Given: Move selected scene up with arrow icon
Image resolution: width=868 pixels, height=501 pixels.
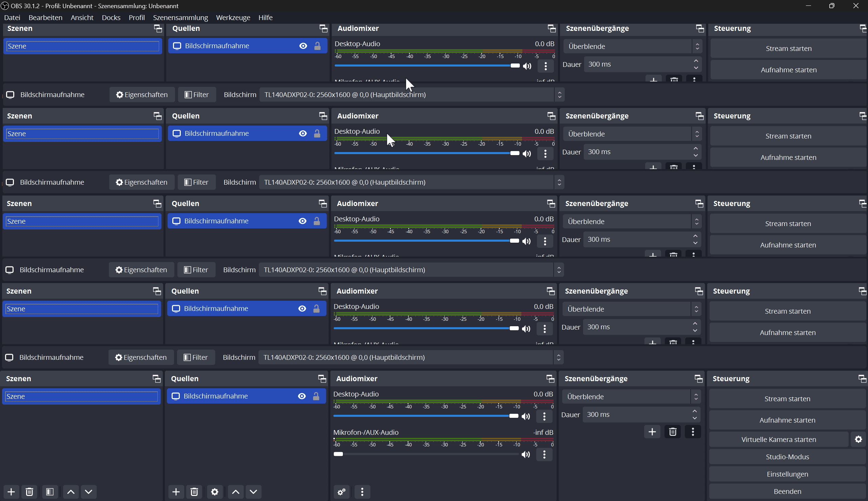Looking at the screenshot, I should (71, 492).
